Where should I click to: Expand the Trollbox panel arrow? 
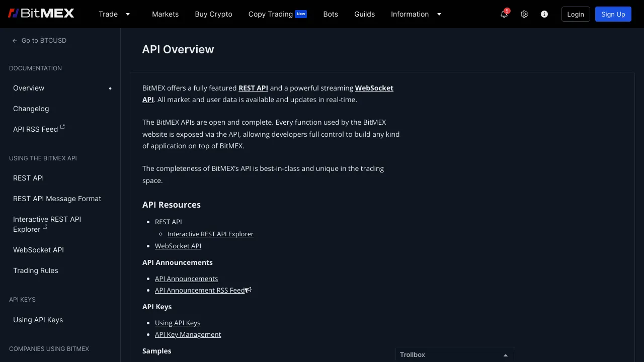(506, 355)
